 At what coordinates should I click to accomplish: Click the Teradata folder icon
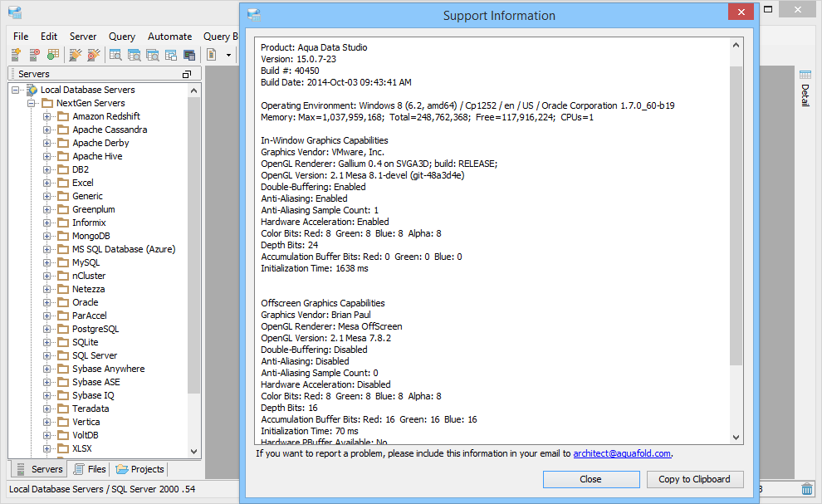tap(63, 409)
